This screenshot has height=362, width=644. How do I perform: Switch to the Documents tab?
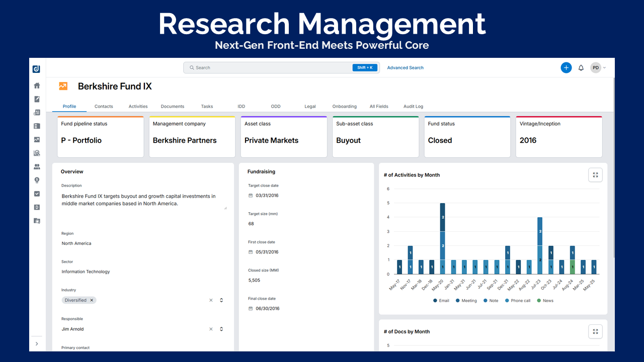tap(173, 107)
